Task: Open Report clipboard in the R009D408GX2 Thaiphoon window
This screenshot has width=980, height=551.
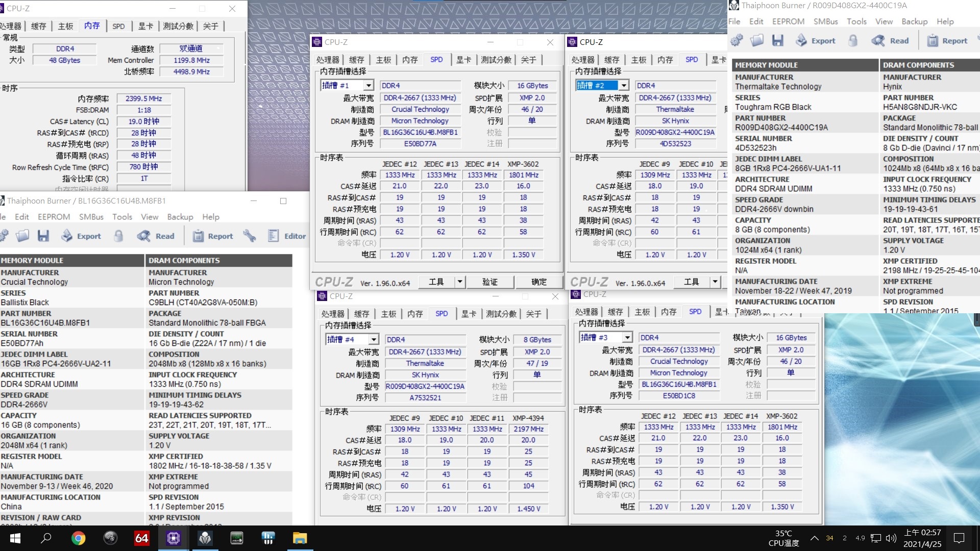Action: [933, 40]
